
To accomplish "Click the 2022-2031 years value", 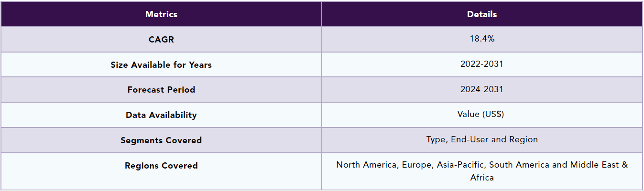I will (x=482, y=64).
